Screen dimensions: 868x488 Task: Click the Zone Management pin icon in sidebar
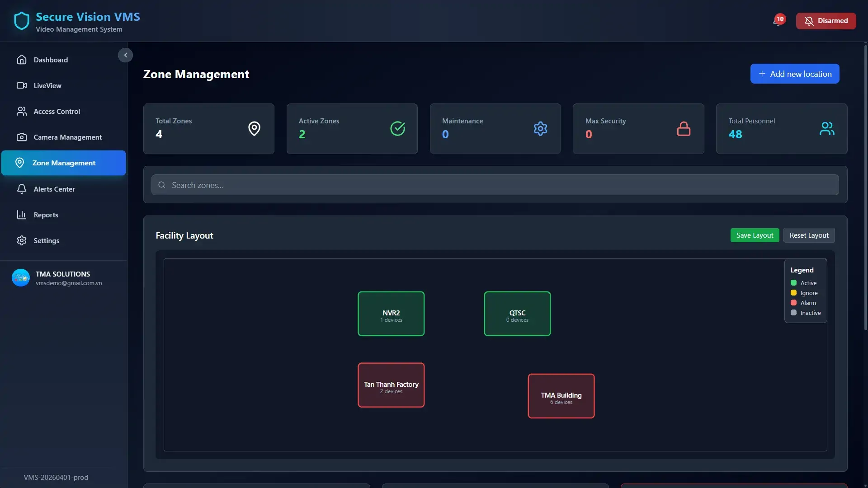coord(19,163)
